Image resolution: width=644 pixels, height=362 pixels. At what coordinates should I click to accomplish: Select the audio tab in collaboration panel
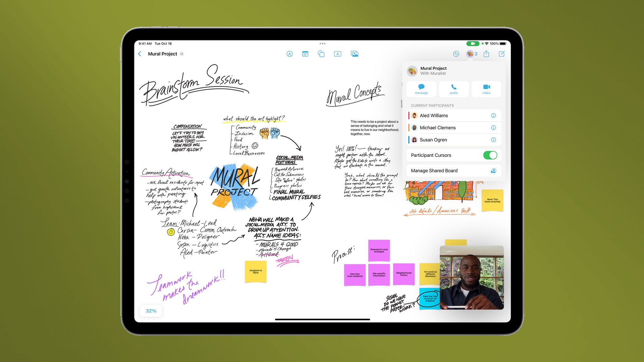[453, 89]
